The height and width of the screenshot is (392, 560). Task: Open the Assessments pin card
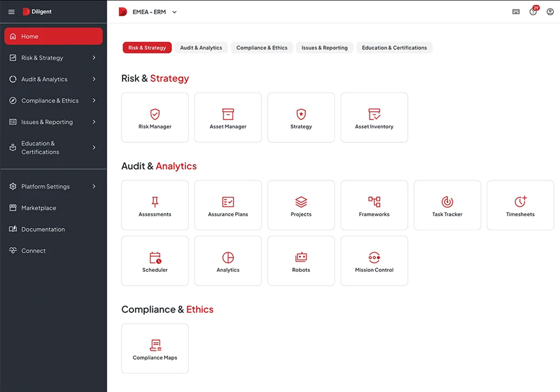155,205
